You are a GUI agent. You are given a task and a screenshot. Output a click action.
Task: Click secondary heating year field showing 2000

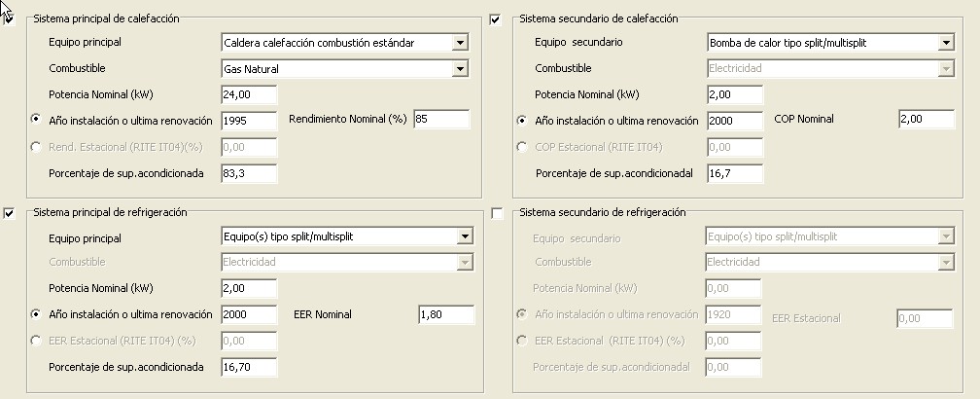(x=735, y=121)
